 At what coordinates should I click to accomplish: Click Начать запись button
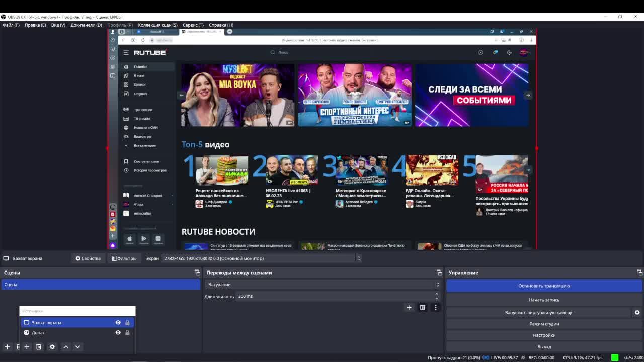pos(544,300)
